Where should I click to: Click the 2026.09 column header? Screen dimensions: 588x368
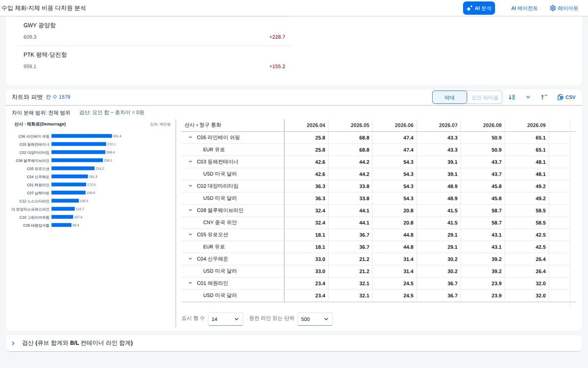[x=527, y=125]
